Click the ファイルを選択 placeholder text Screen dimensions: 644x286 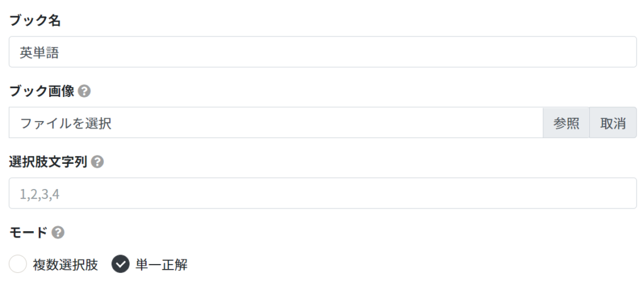click(65, 123)
